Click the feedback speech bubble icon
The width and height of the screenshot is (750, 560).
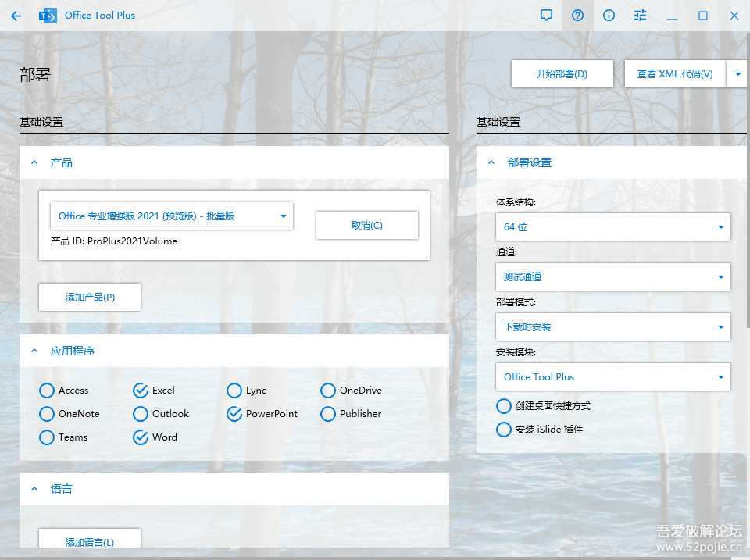click(x=546, y=15)
